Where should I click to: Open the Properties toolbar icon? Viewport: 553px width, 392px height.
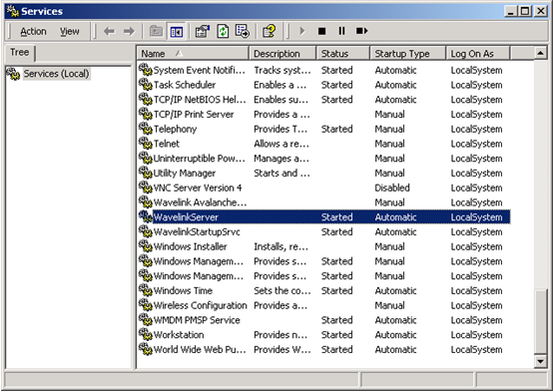point(203,31)
